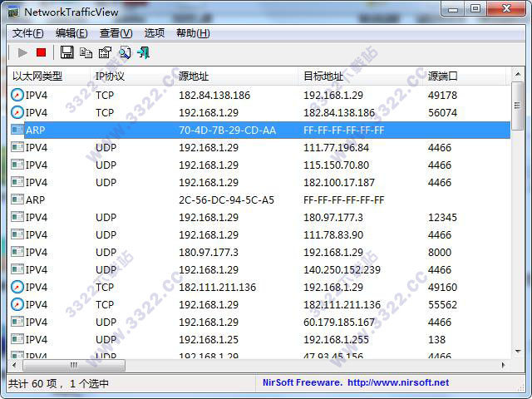Open the 文件(F) menu

tap(28, 33)
